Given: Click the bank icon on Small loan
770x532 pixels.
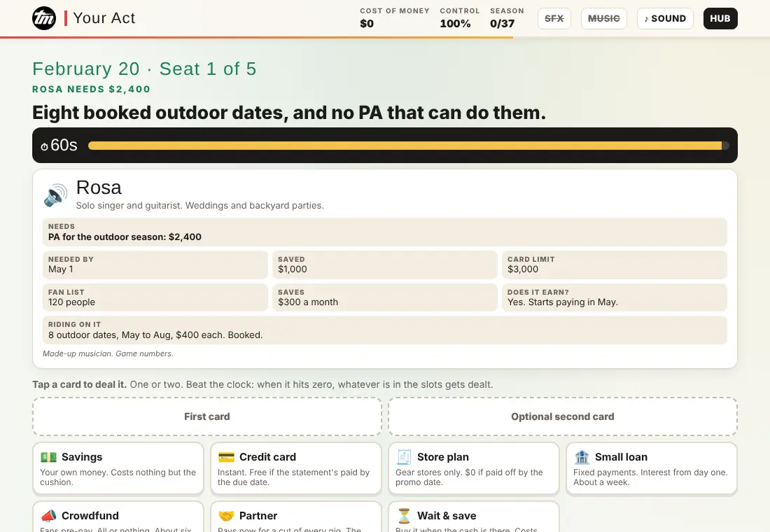Looking at the screenshot, I should (x=582, y=457).
